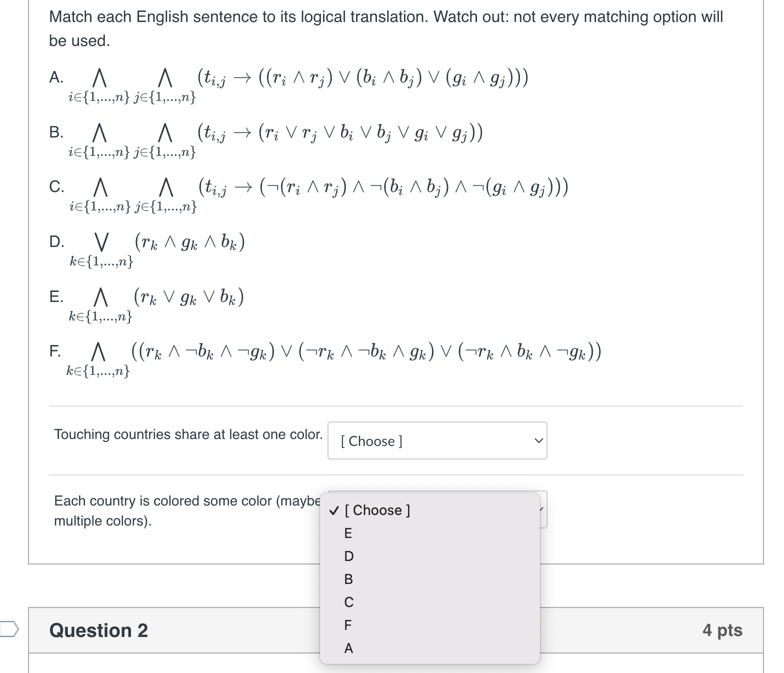Select option F from the open dropdown
784x673 pixels.
[348, 625]
